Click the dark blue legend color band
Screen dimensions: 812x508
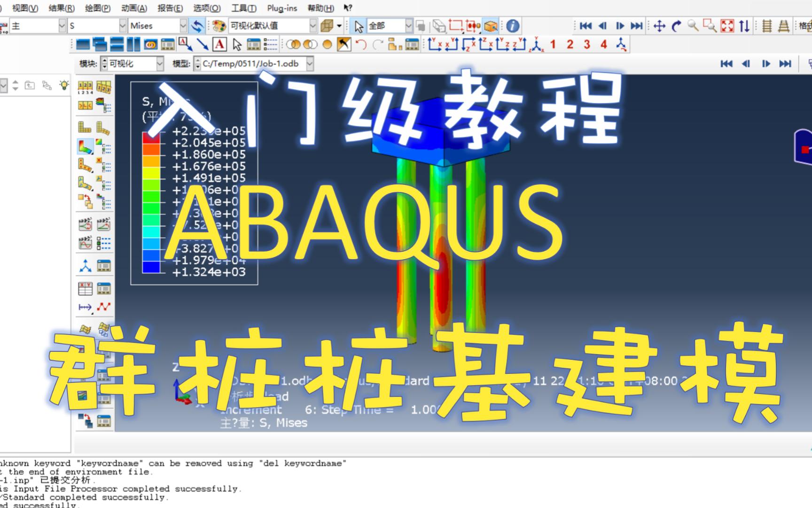point(151,267)
